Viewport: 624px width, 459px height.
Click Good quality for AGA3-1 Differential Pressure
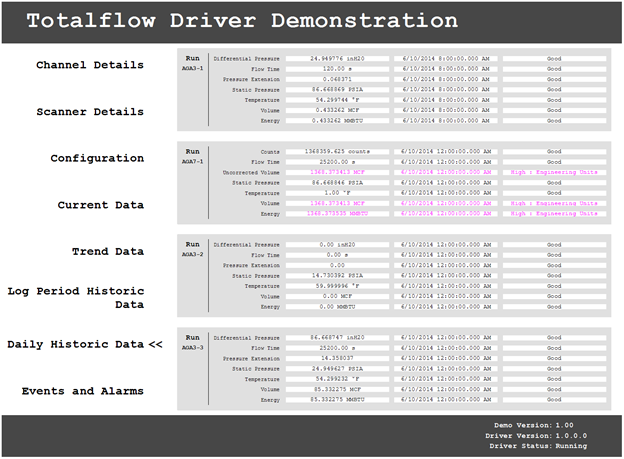point(554,59)
